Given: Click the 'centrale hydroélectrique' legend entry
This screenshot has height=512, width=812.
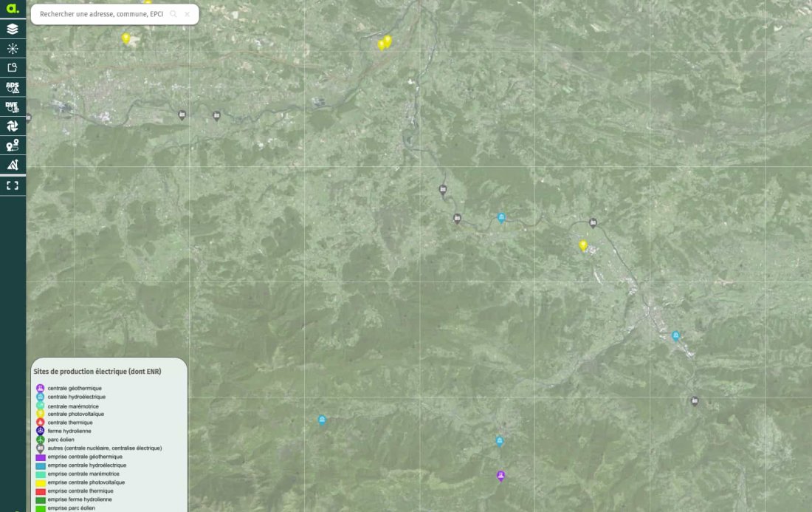Looking at the screenshot, I should pyautogui.click(x=76, y=397).
